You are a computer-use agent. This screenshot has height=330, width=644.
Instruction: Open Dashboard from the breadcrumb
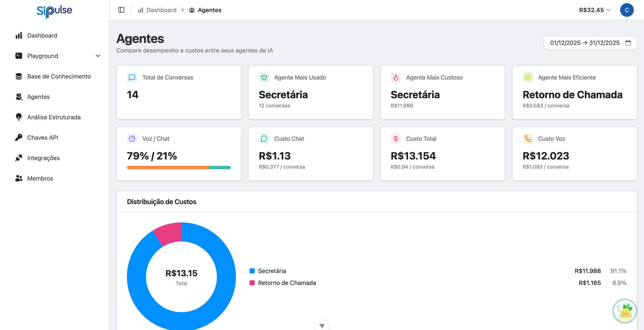tap(161, 10)
